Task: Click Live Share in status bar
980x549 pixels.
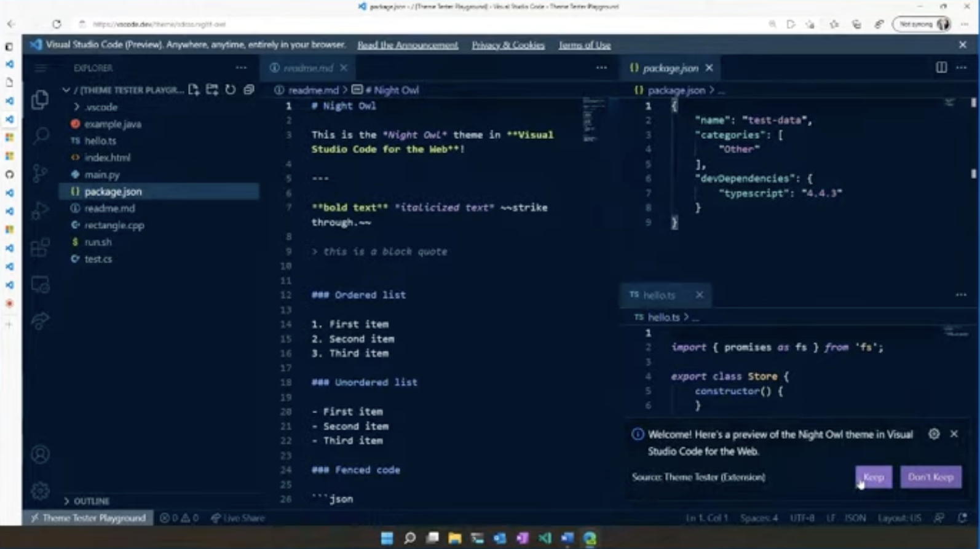Action: pyautogui.click(x=238, y=518)
